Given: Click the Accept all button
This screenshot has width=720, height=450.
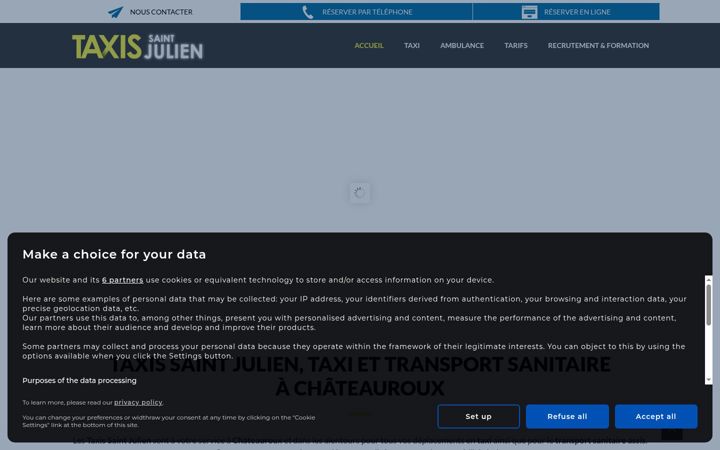Looking at the screenshot, I should click(x=656, y=416).
